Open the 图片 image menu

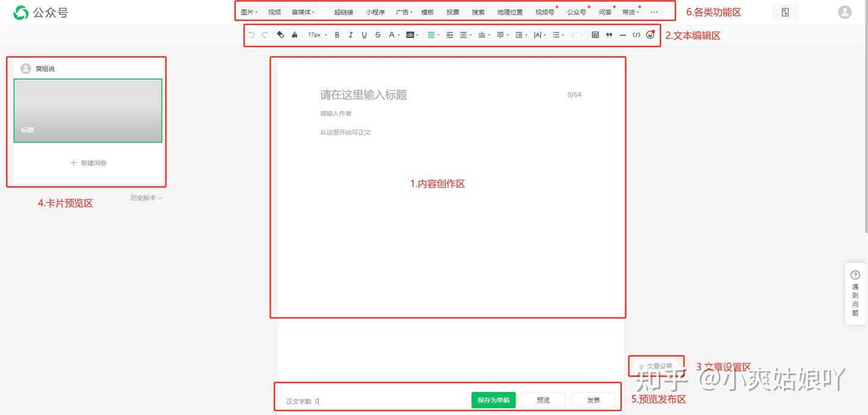coord(249,12)
